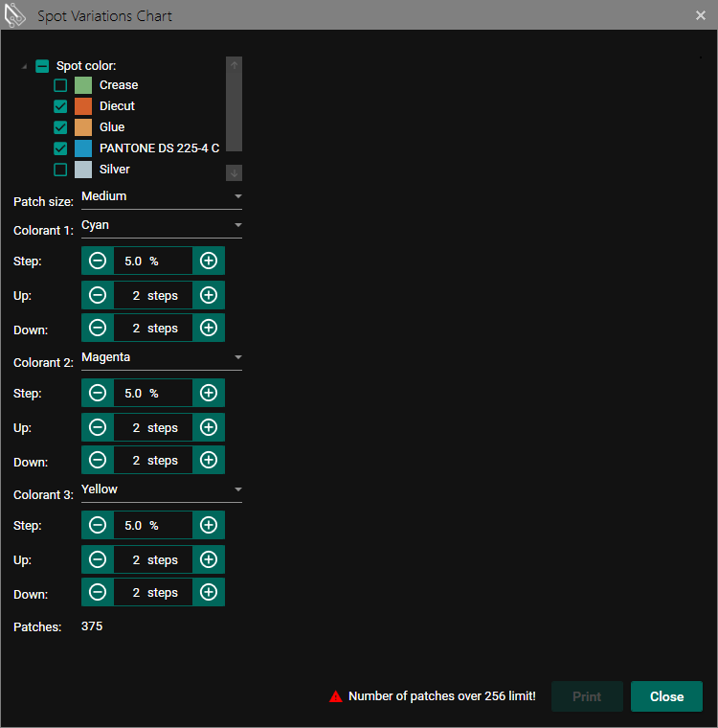
Task: Toggle the Spot color parent checkbox
Action: click(x=42, y=66)
